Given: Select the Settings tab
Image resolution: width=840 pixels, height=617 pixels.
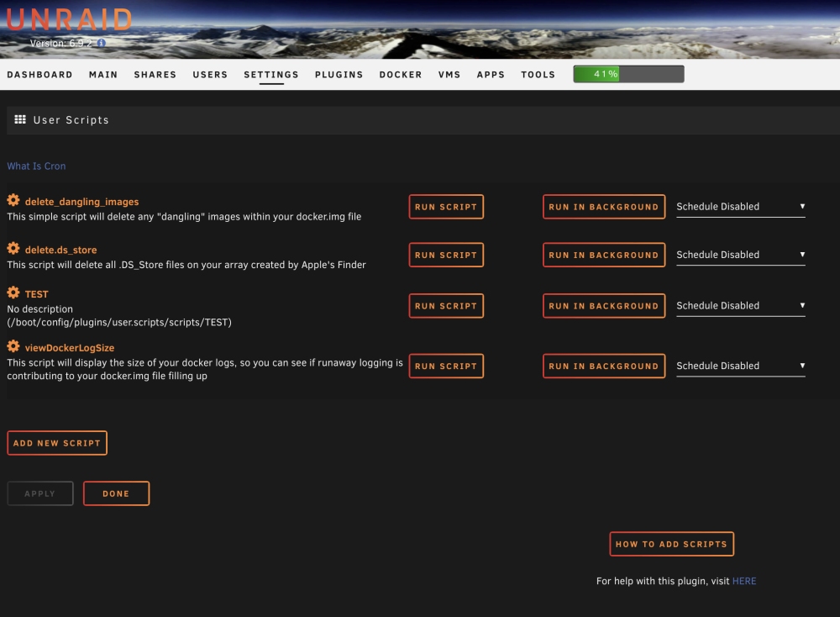Looking at the screenshot, I should coord(271,75).
